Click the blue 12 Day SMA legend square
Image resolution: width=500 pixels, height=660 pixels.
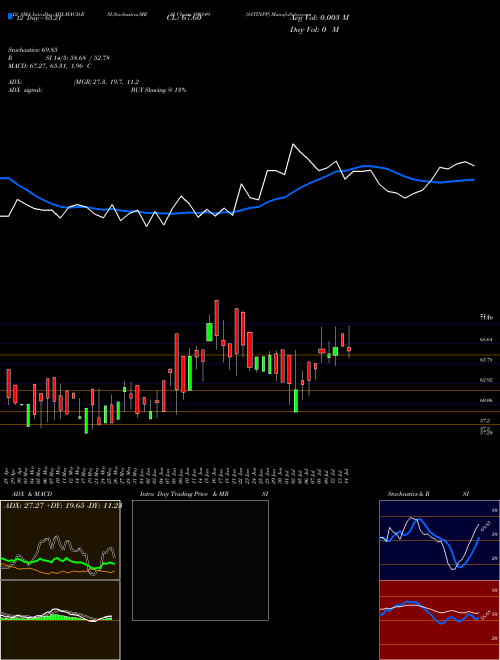pos(10,17)
